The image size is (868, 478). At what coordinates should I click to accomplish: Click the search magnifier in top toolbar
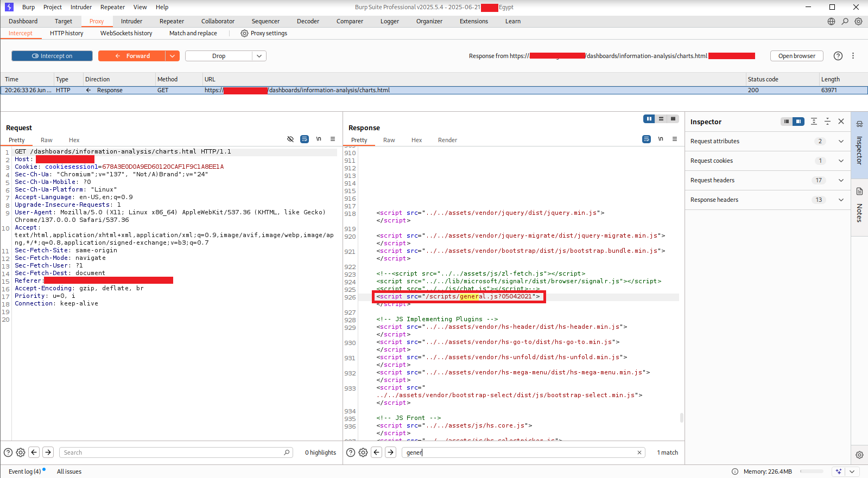(845, 21)
